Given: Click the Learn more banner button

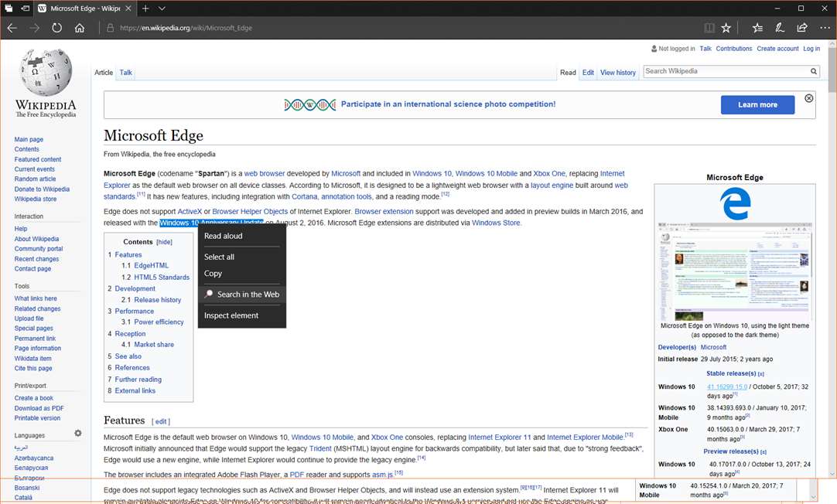Looking at the screenshot, I should 757,104.
